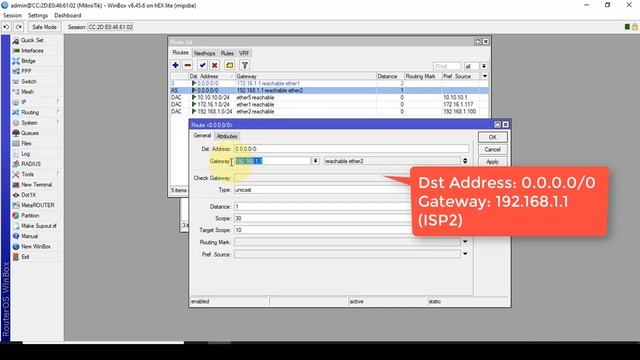640x360 pixels.
Task: Open New Terminal
Action: point(36,184)
